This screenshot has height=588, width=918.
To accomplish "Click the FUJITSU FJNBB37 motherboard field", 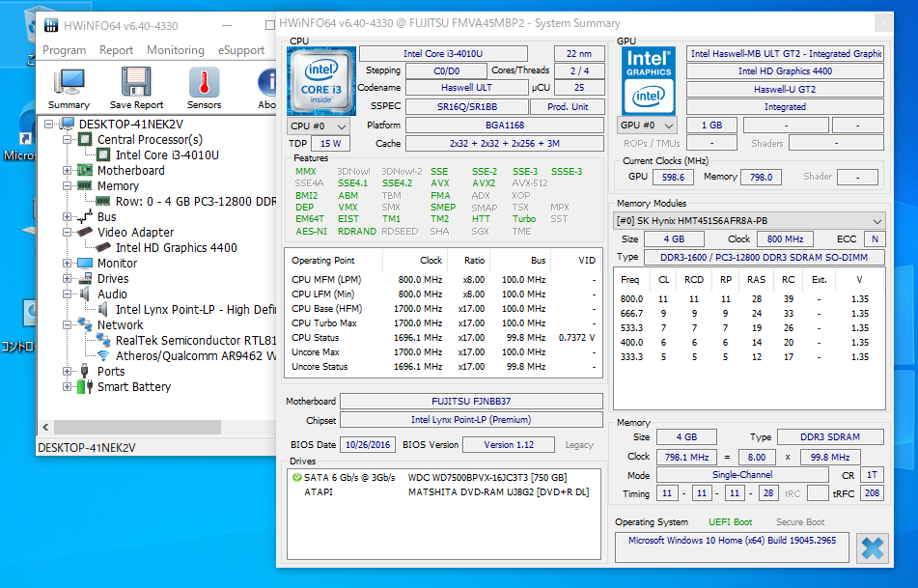I will (x=471, y=402).
